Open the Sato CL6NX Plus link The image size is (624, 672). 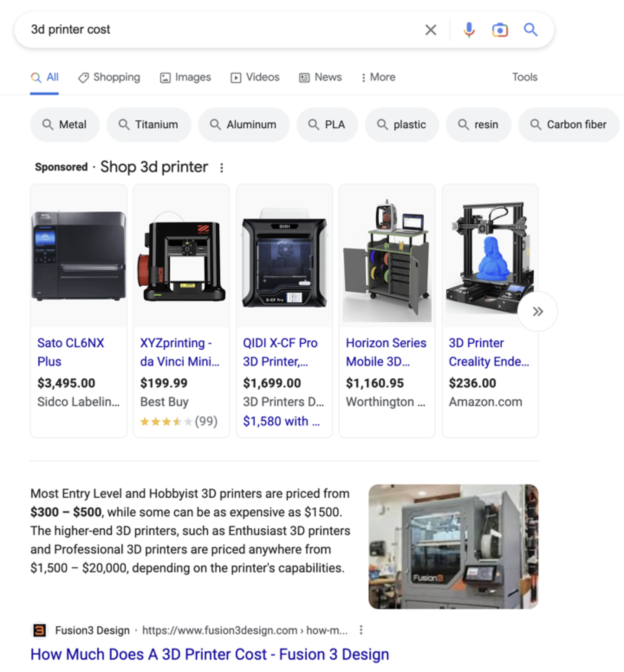coord(71,352)
